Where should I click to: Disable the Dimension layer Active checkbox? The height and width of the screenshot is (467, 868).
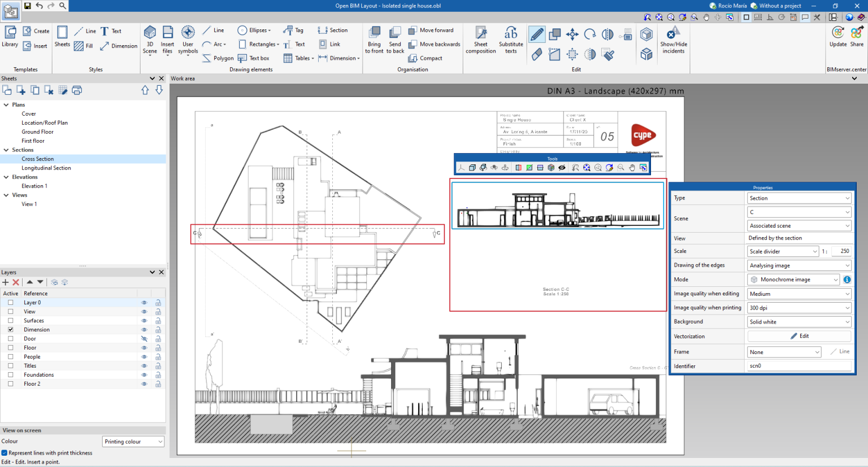click(x=10, y=329)
